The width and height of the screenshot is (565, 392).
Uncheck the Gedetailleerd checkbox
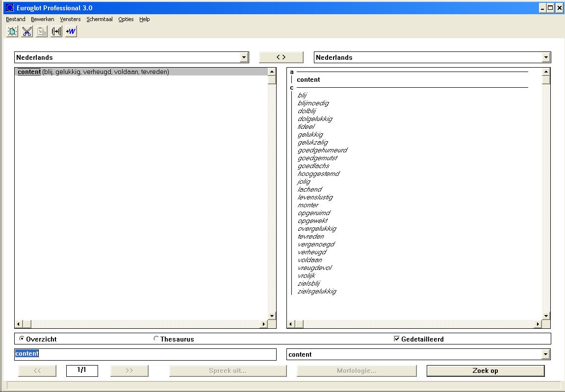(x=397, y=339)
